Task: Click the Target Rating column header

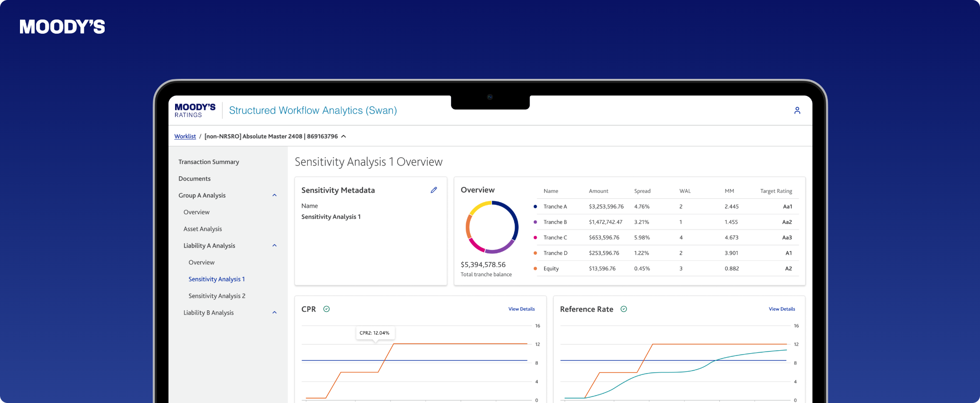Action: (776, 191)
